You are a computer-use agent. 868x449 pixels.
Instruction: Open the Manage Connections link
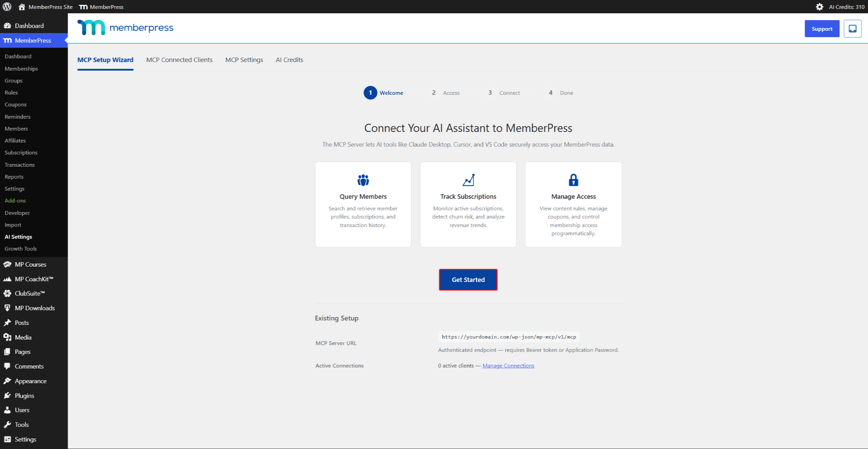(508, 365)
